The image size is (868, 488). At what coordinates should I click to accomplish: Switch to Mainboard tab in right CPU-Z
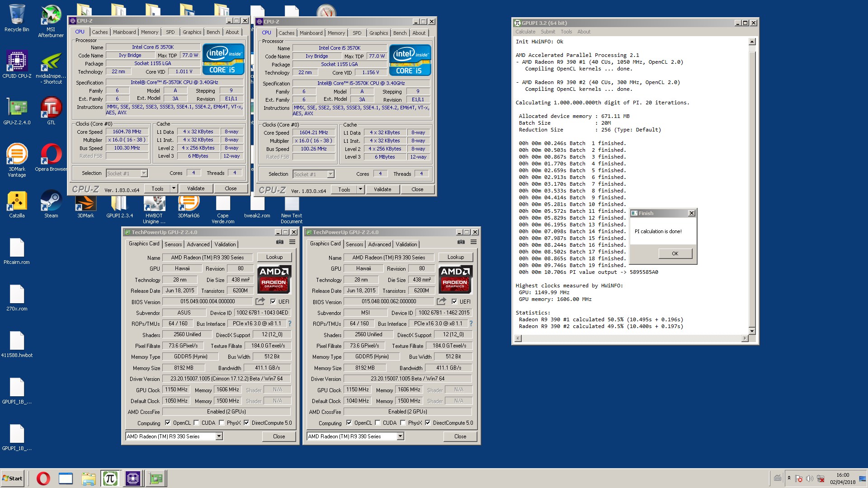[311, 33]
